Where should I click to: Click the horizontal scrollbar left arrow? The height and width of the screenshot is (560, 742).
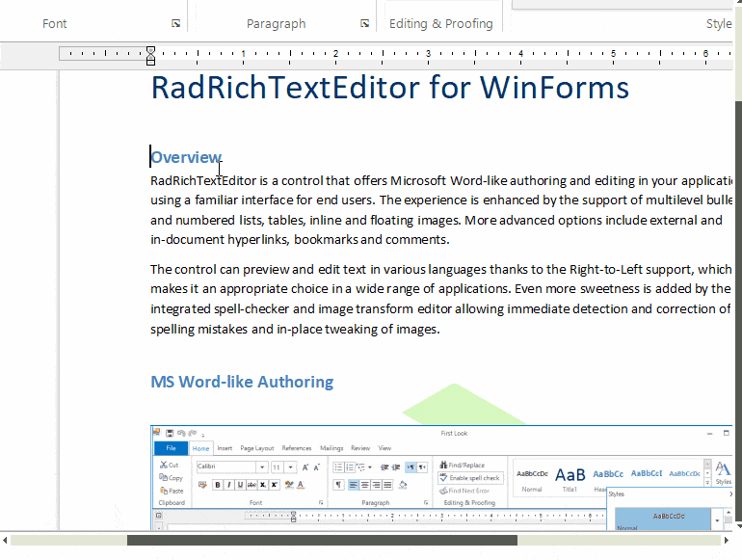click(5, 540)
